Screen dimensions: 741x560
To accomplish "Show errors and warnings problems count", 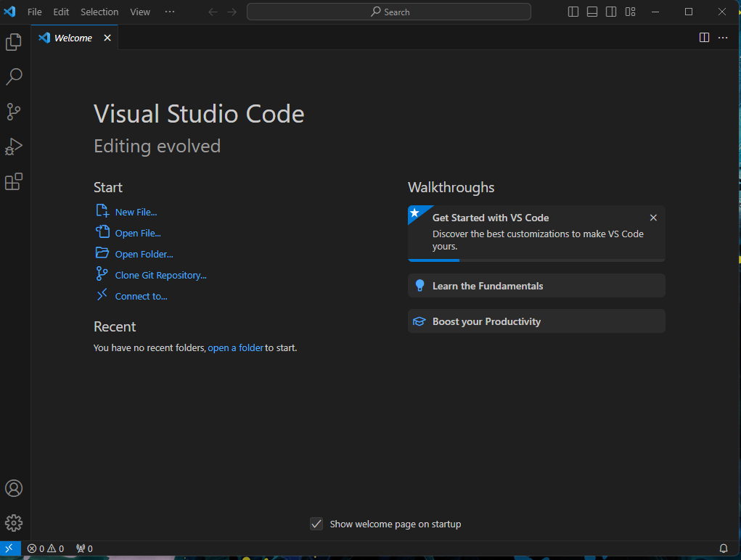I will (x=46, y=548).
